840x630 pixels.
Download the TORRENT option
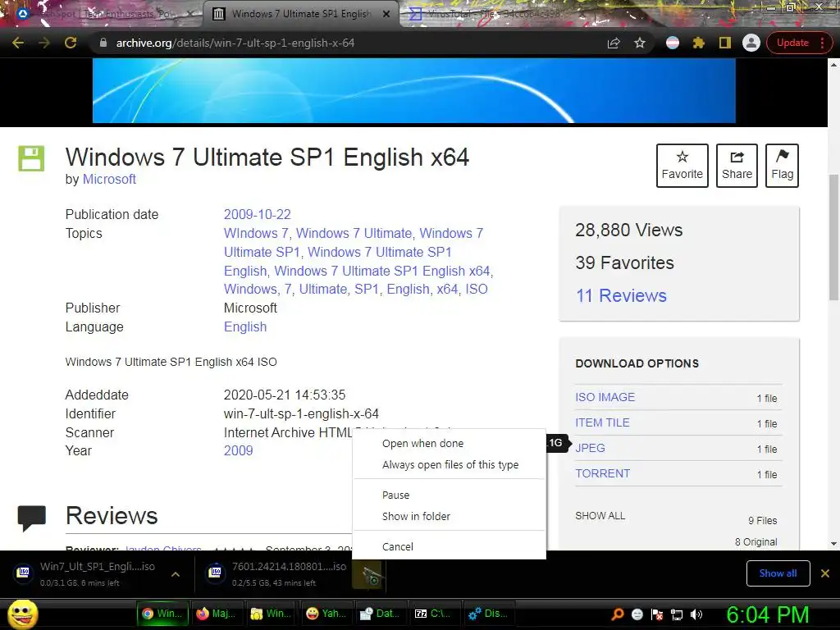[x=603, y=473]
